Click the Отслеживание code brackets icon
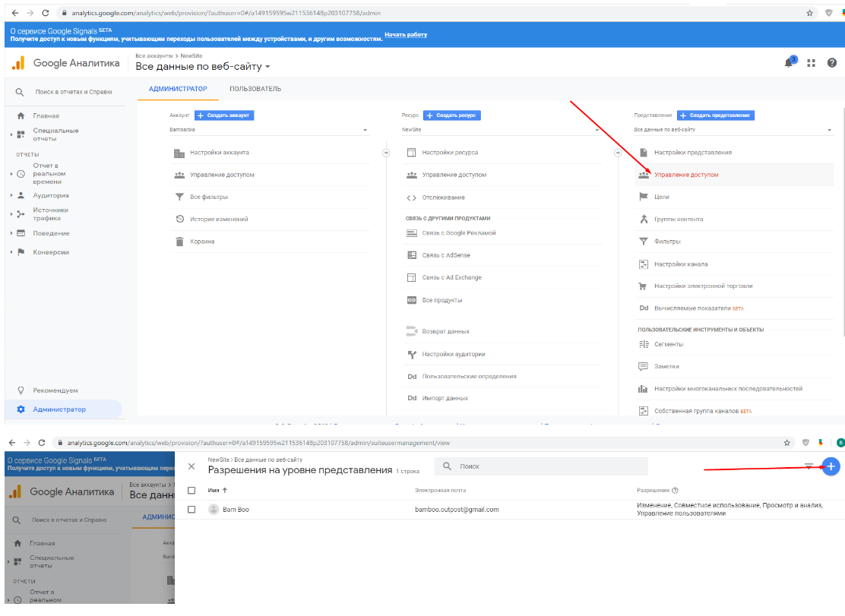 click(x=411, y=197)
